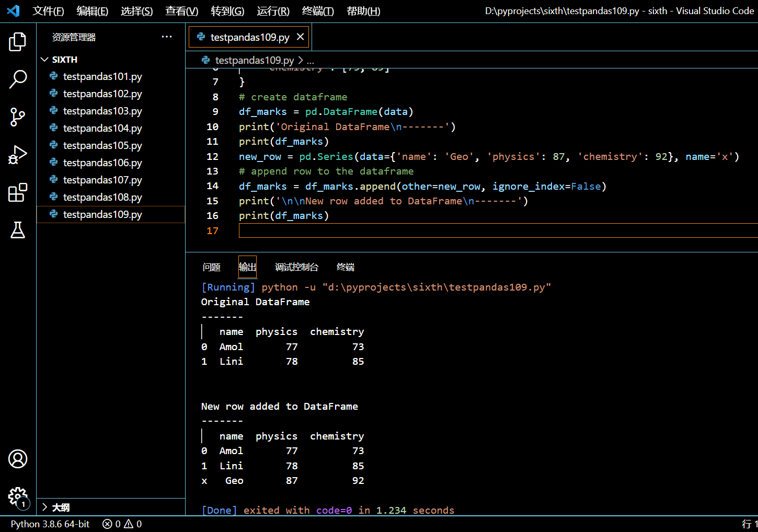758x532 pixels.
Task: Close the testpandas109.py editor tab
Action: pyautogui.click(x=300, y=37)
